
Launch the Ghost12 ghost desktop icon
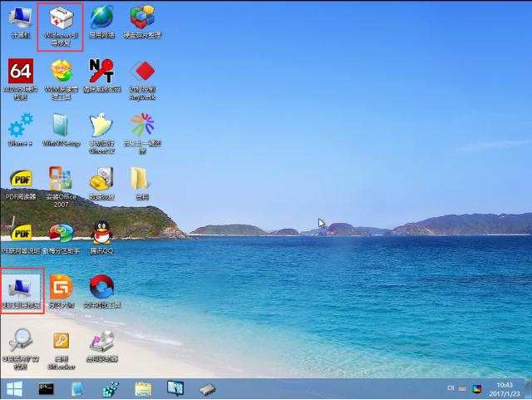pyautogui.click(x=101, y=133)
